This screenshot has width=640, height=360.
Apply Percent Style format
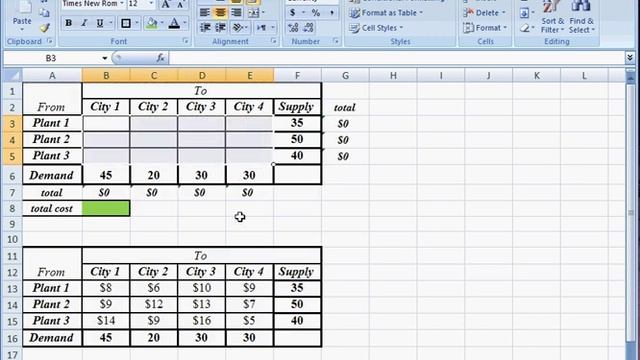click(316, 13)
